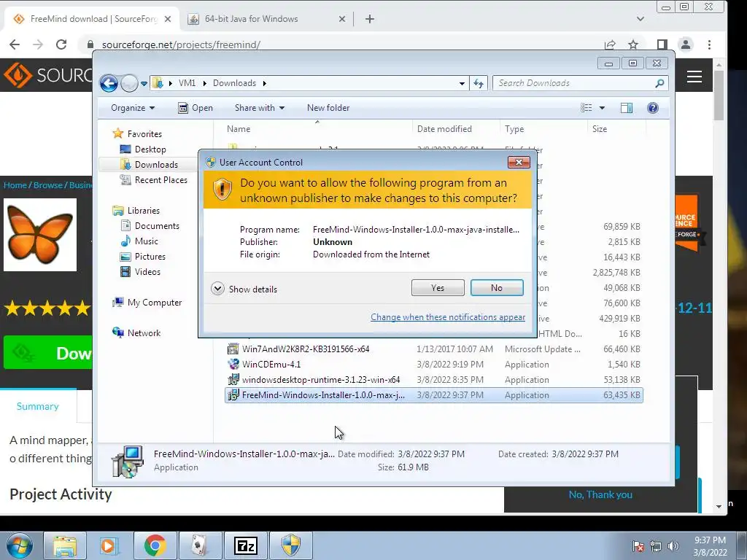Select Favorites in navigation pane
The height and width of the screenshot is (560, 747).
pyautogui.click(x=137, y=134)
